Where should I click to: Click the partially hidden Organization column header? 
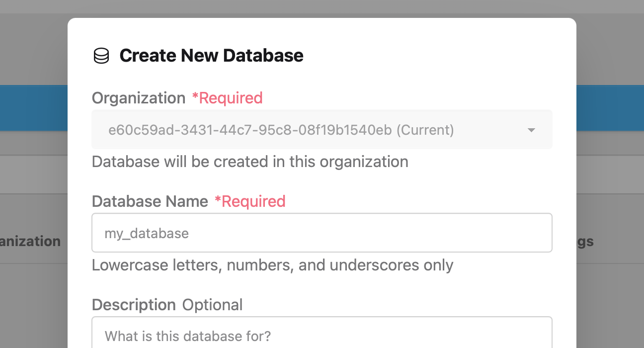coord(30,242)
